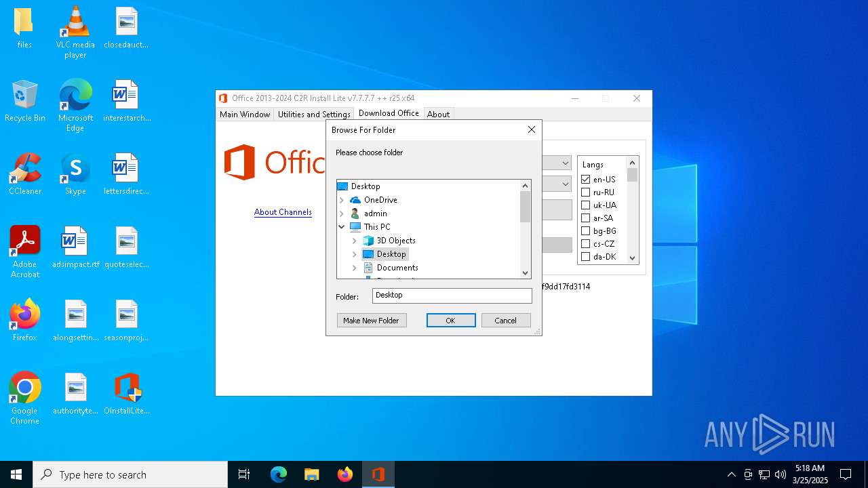Open the Recycle Bin icon

(24, 101)
